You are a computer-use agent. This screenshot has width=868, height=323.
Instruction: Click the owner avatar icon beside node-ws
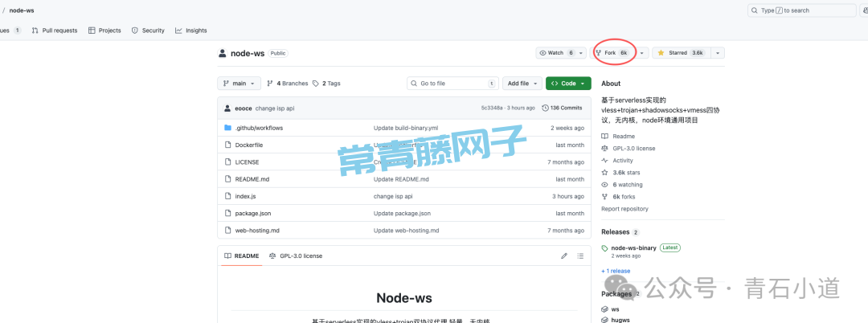(x=223, y=54)
